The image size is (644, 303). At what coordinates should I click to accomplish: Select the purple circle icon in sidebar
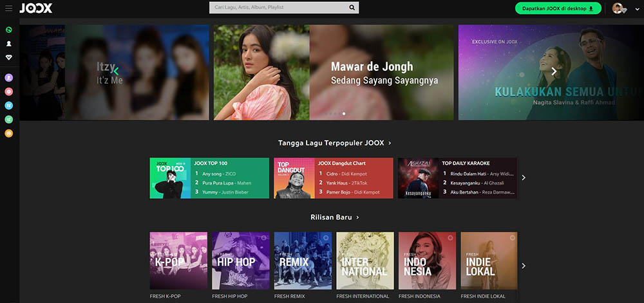[9, 77]
